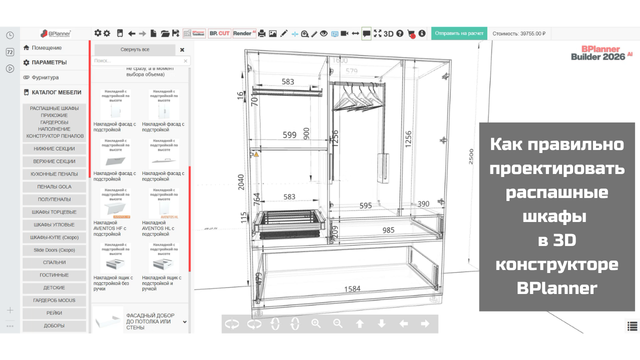Viewport: 640px width, 360px height.
Task: Open the shopping cart icon
Action: [411, 34]
